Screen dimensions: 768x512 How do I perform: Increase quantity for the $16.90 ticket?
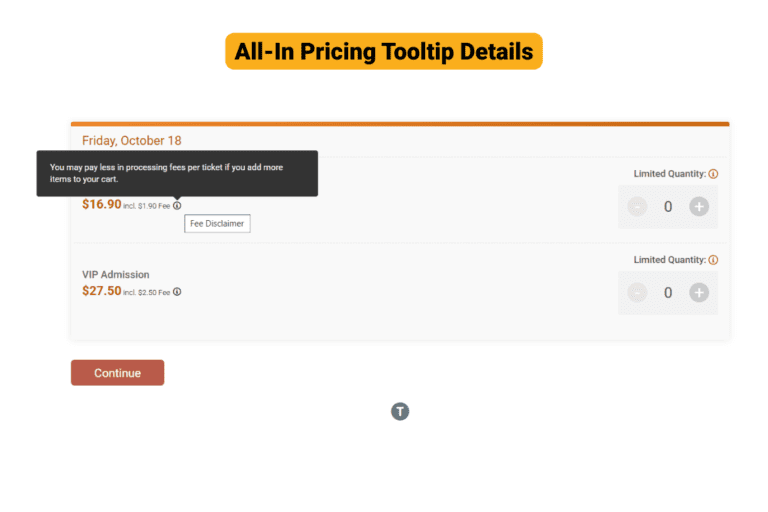[699, 207]
